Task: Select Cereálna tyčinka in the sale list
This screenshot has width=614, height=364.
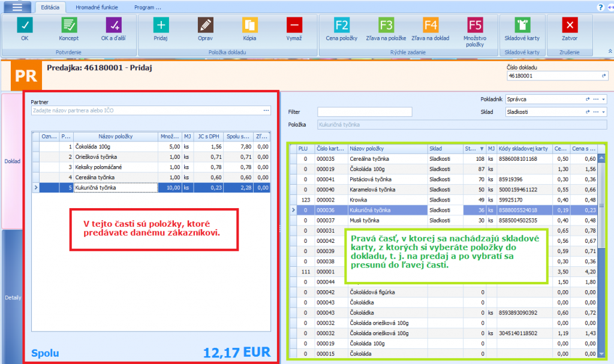Action: point(151,177)
